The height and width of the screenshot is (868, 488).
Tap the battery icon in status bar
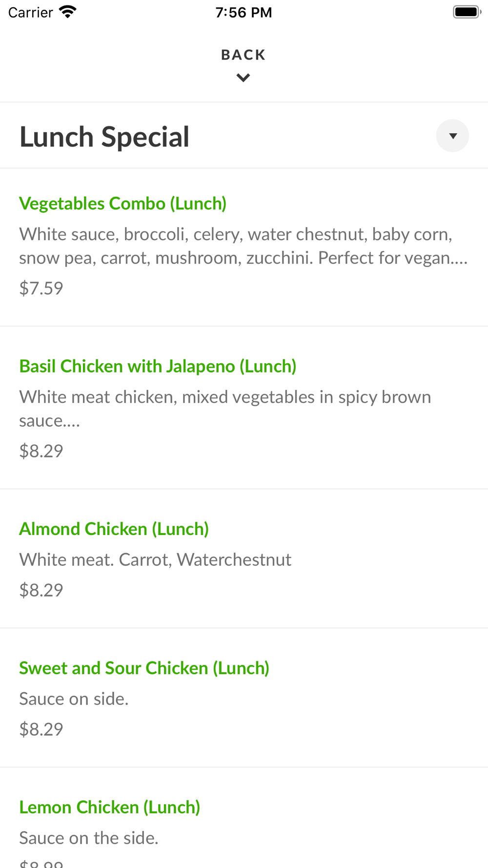466,12
